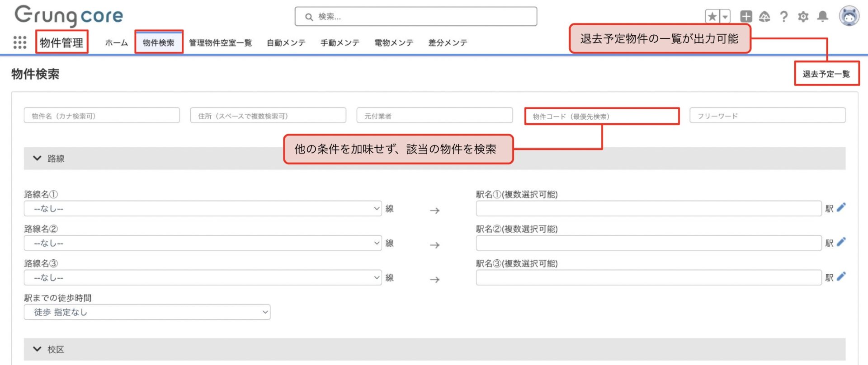Screen dimensions: 868x365
Task: Click the 物件コード search field
Action: [601, 117]
